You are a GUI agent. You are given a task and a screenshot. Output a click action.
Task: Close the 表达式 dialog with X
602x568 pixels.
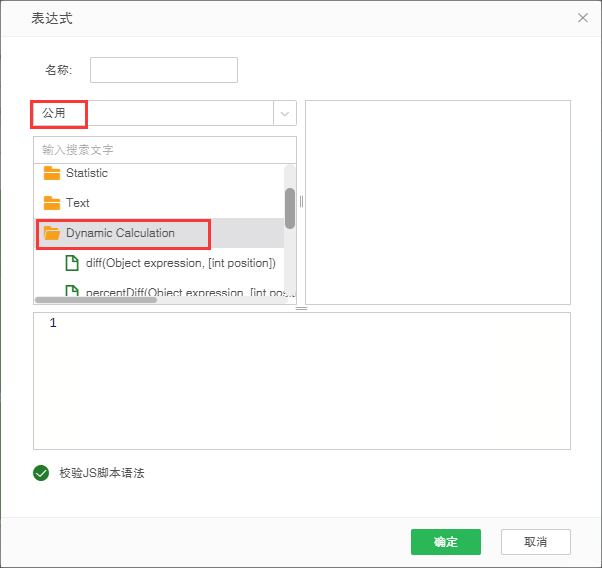pos(583,18)
